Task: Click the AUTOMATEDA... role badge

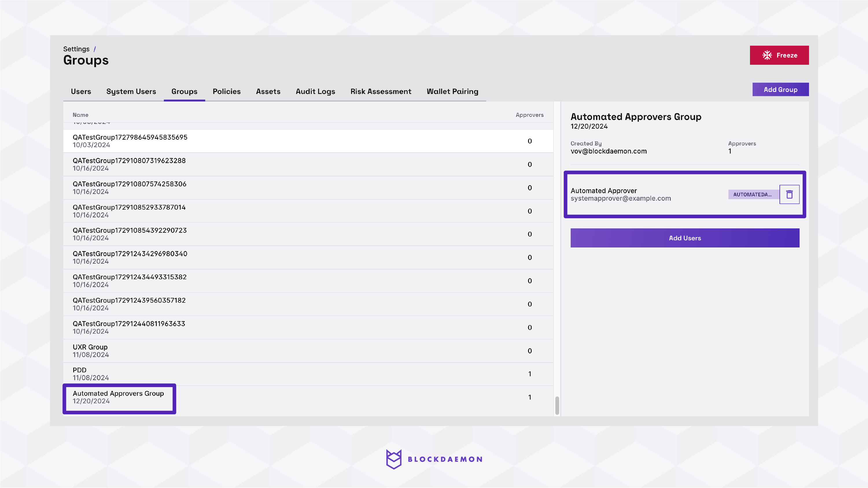Action: point(753,194)
